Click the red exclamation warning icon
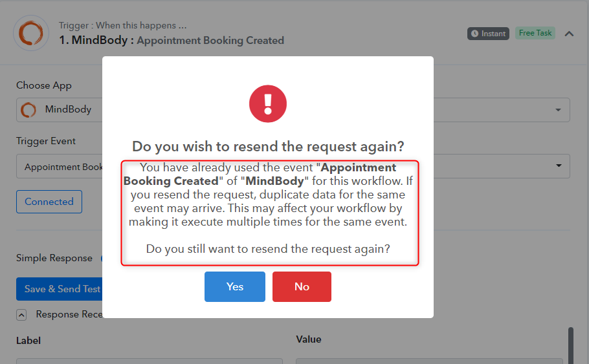The width and height of the screenshot is (589, 364). tap(268, 103)
